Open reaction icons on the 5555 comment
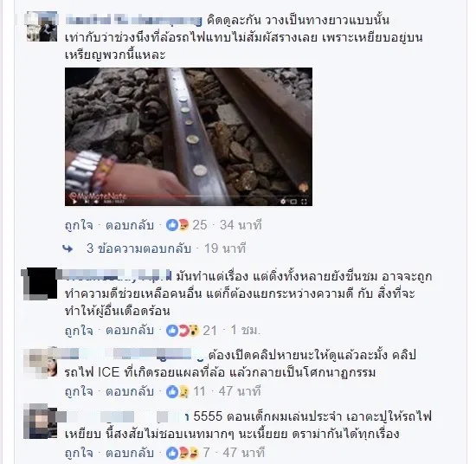Screen dimensions: 476x464 coord(182,453)
